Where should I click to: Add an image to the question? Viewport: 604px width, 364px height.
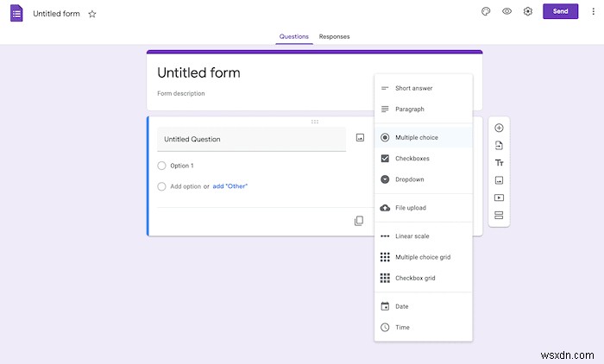[x=360, y=137]
